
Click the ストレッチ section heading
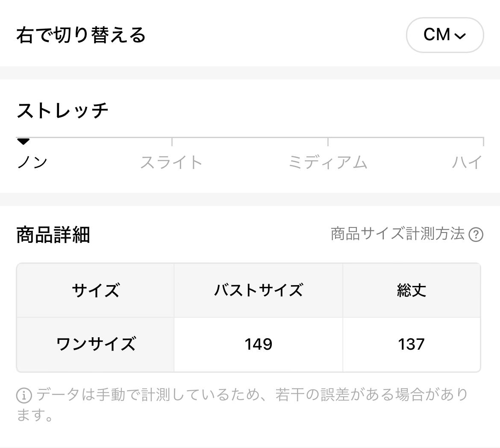62,110
